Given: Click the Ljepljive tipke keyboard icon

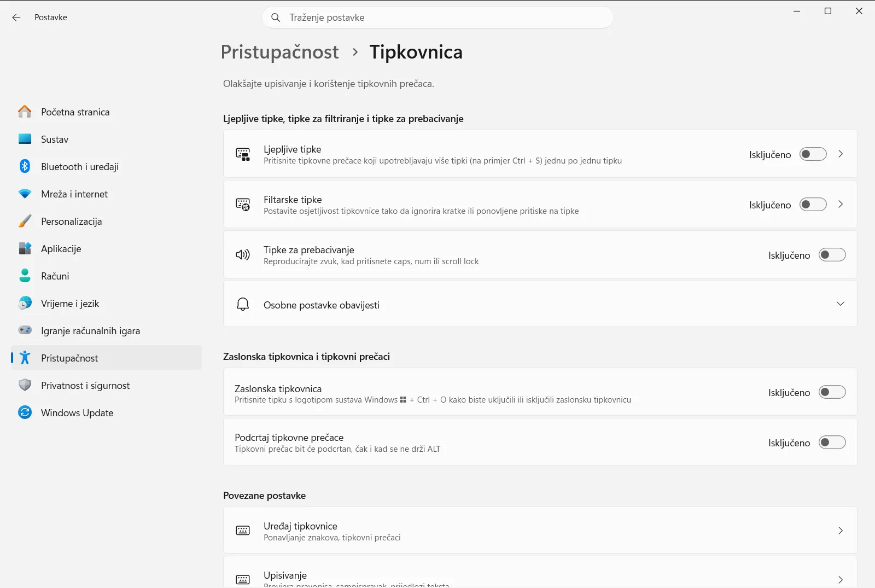Looking at the screenshot, I should pyautogui.click(x=243, y=154).
